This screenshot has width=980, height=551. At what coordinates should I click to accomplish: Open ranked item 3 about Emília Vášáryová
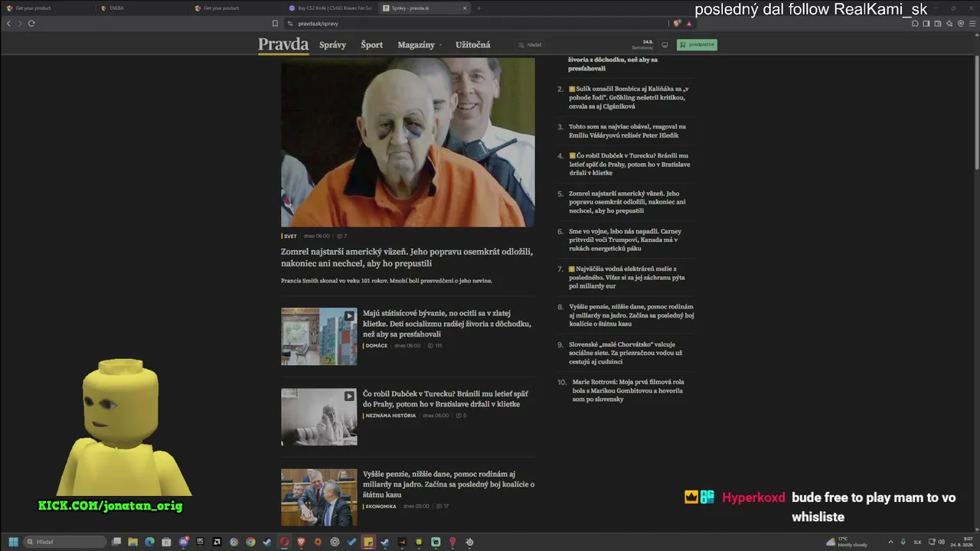626,131
